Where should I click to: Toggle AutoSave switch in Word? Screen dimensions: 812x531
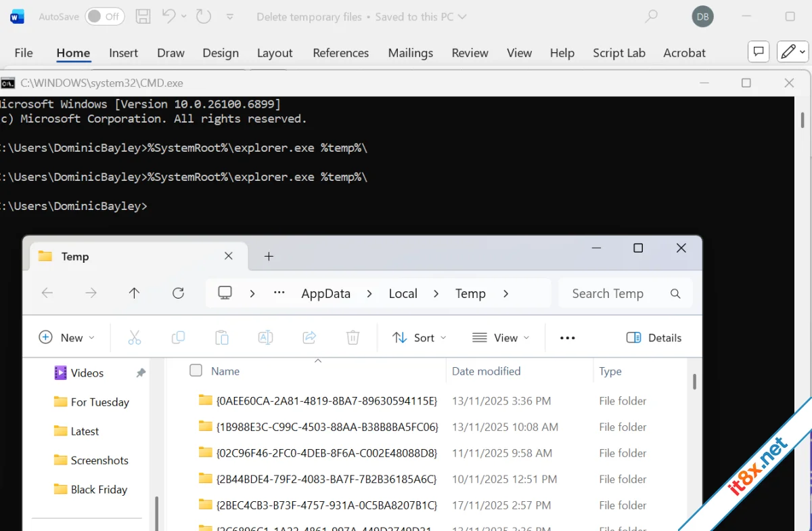click(105, 16)
